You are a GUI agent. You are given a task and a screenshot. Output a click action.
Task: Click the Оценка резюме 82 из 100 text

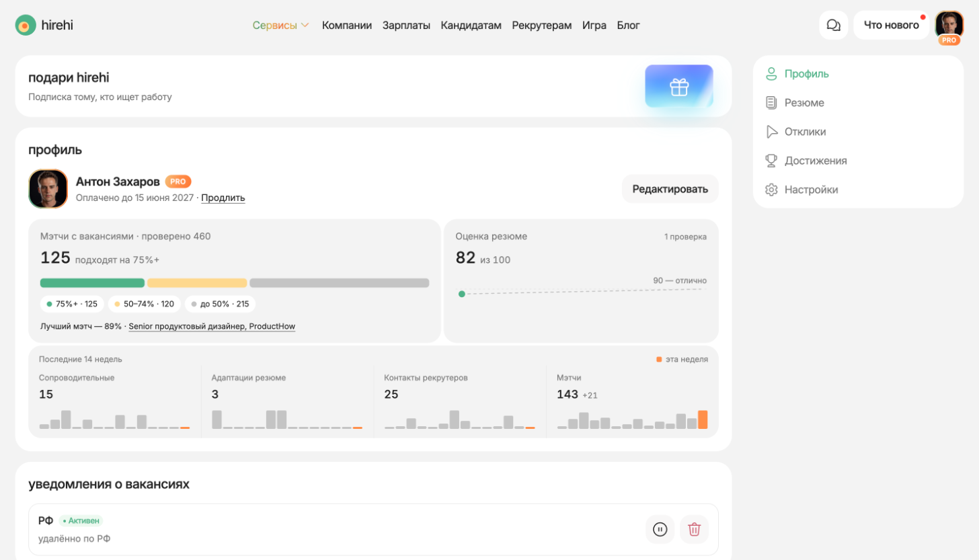[x=483, y=258]
